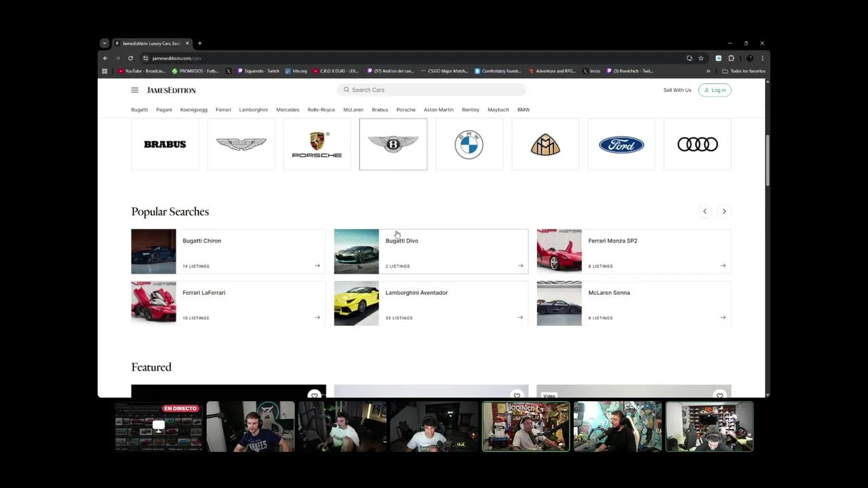Open Aston Martin in the brand navigation
This screenshot has width=868, height=488.
coord(438,110)
